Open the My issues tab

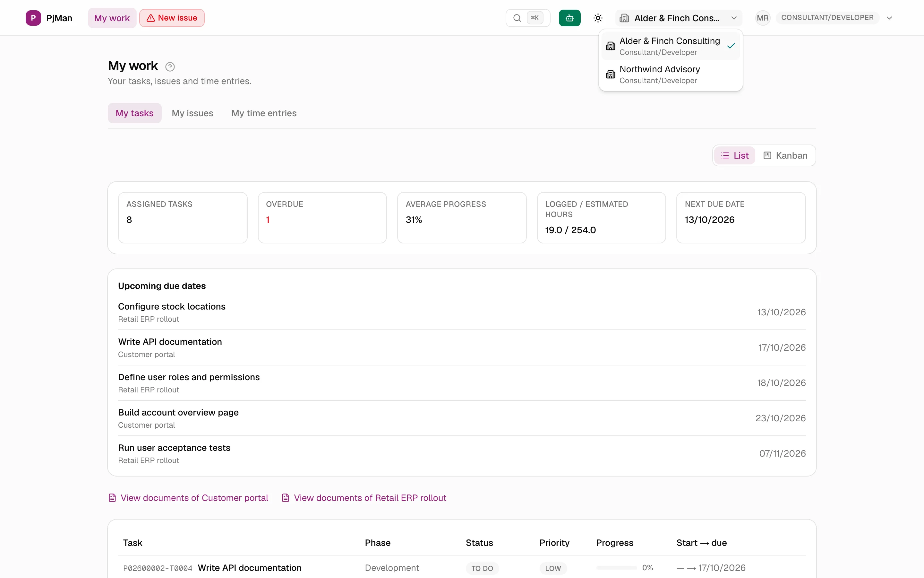tap(193, 113)
